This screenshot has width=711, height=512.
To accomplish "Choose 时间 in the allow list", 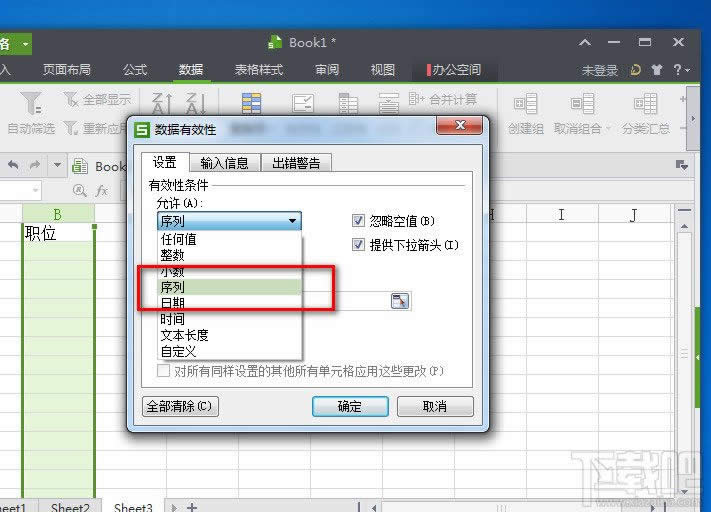I will pyautogui.click(x=229, y=319).
